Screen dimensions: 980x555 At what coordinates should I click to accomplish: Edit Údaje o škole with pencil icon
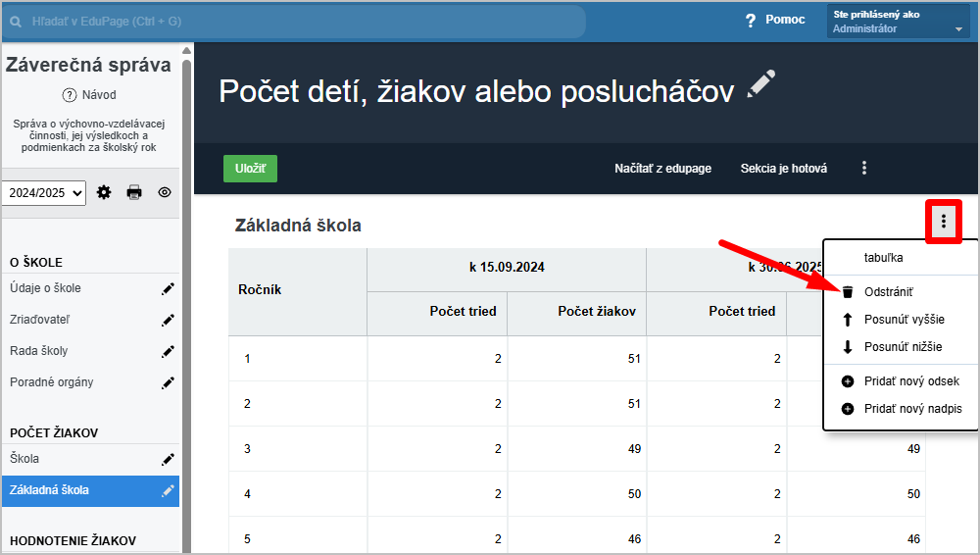point(168,289)
